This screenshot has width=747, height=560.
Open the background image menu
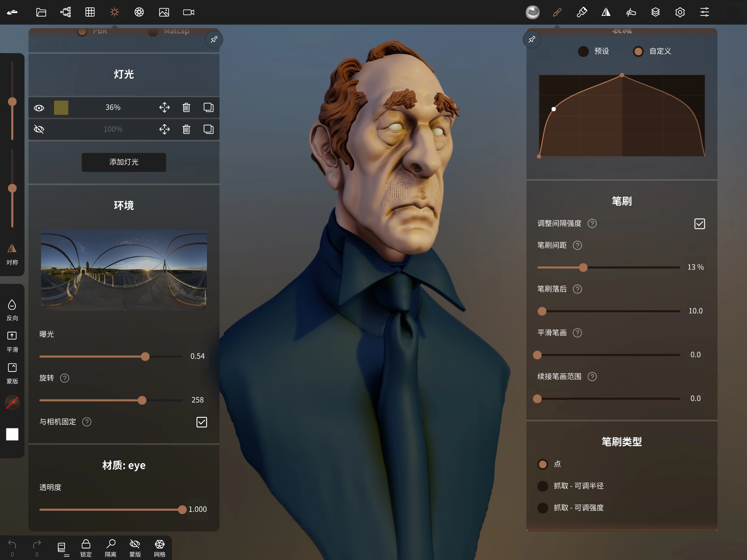[164, 13]
